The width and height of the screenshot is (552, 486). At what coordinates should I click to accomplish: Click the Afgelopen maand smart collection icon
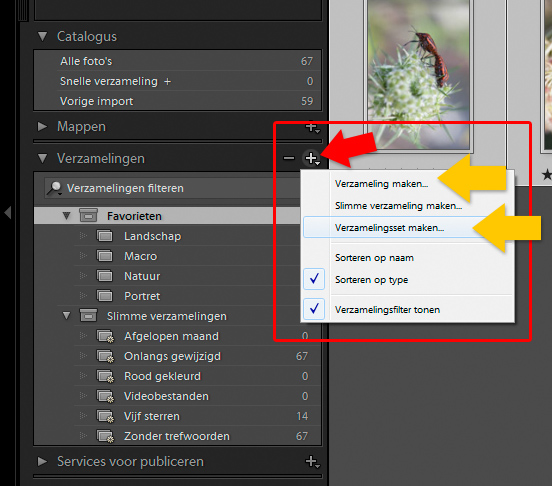pos(105,336)
